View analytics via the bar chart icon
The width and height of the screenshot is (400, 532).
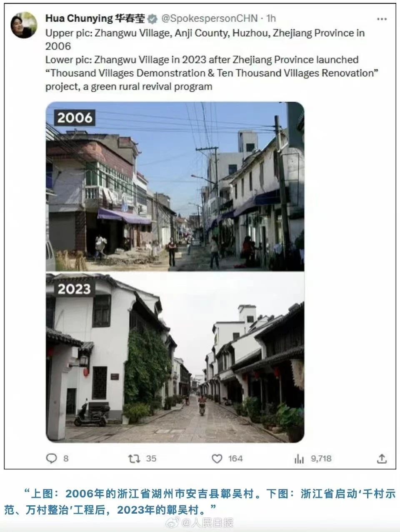coord(299,459)
